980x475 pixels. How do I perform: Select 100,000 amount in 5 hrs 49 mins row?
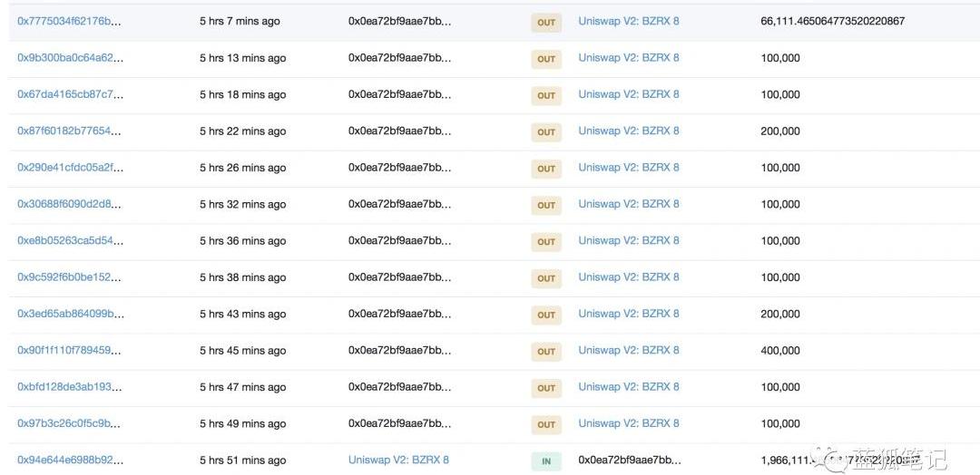[x=780, y=423]
